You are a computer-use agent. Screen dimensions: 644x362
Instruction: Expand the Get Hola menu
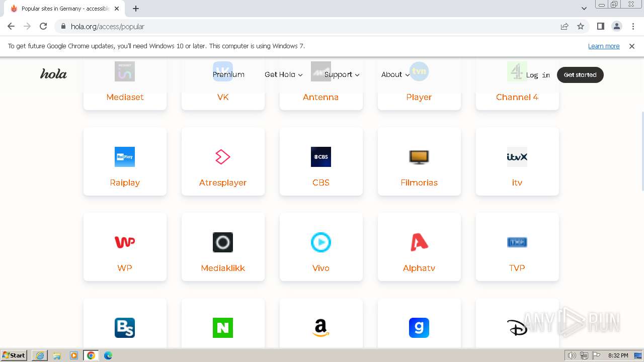(284, 74)
